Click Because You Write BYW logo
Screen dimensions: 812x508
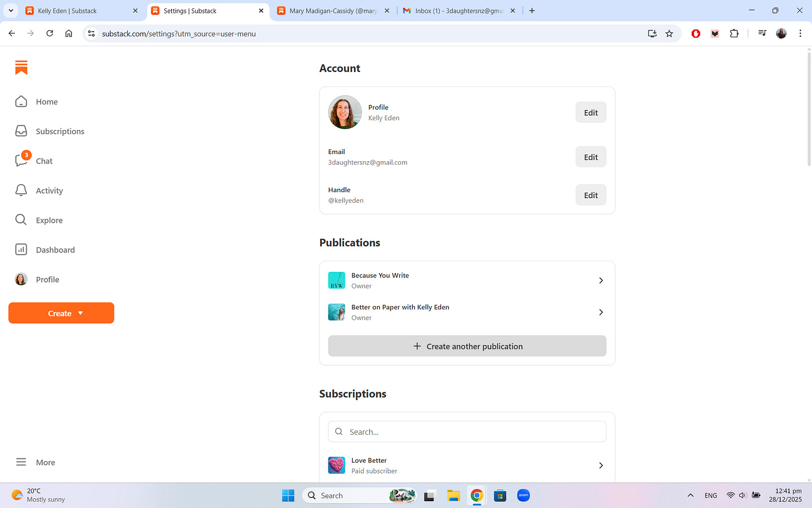(336, 280)
